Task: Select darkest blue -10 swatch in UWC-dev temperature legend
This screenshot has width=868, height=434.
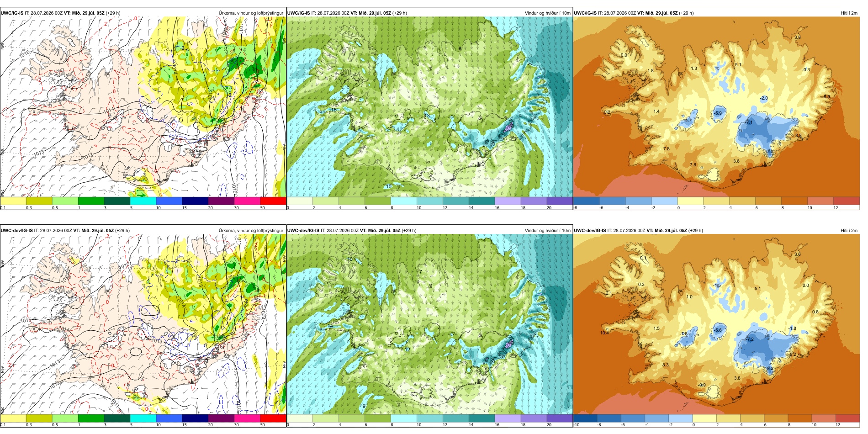Action: (585, 418)
